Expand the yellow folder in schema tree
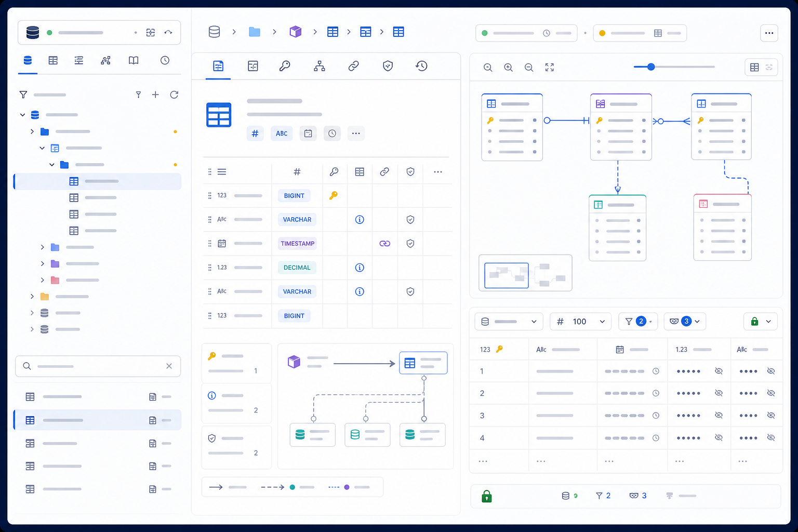 pyautogui.click(x=32, y=297)
